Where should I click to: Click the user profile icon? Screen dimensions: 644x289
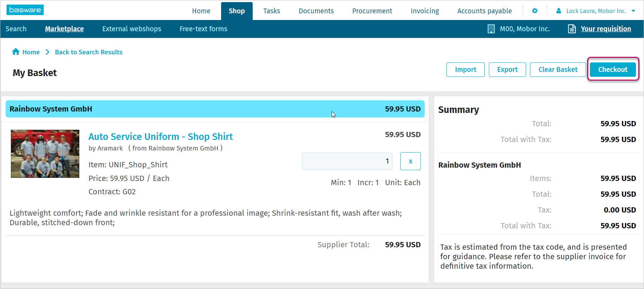[x=559, y=11]
